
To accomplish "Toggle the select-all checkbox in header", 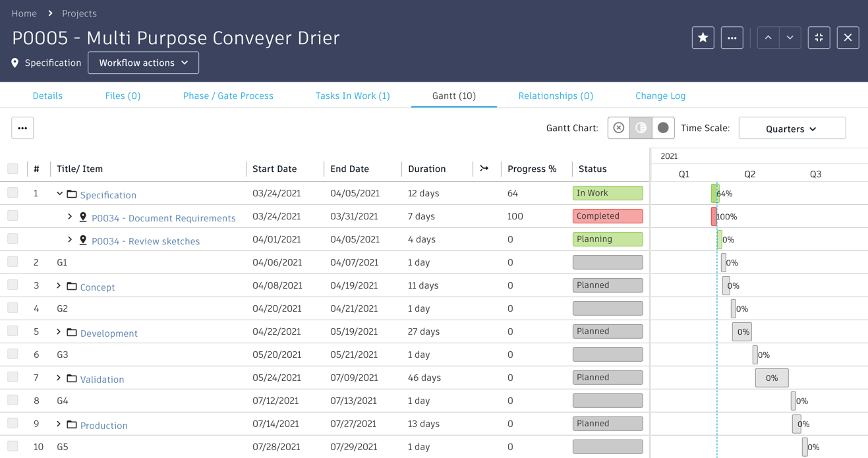I will [x=13, y=169].
